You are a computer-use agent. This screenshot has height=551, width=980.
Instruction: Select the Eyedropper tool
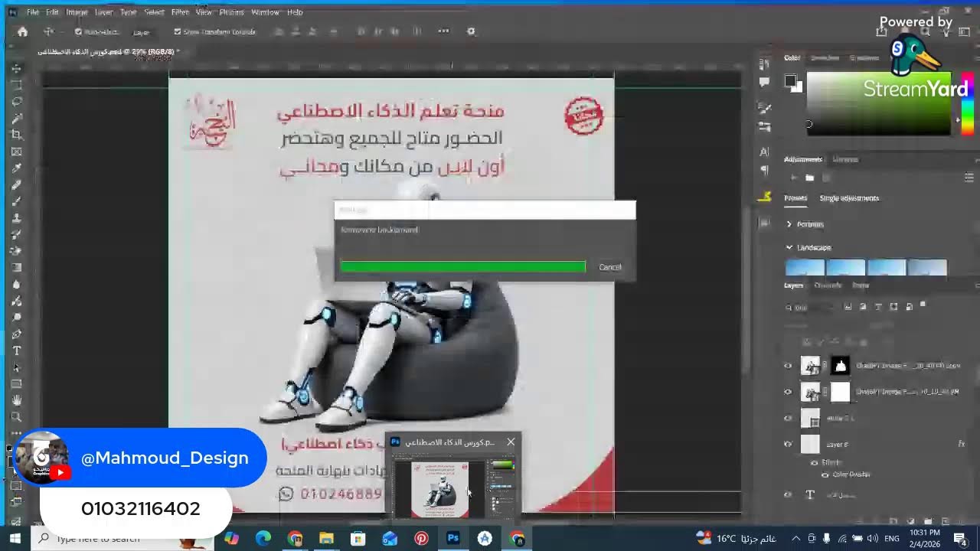click(x=16, y=168)
